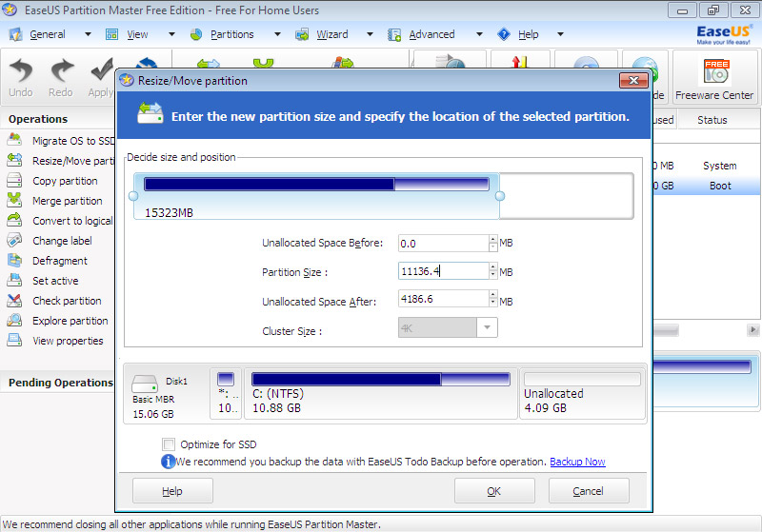Open the General menu
The image size is (762, 532).
tap(47, 34)
